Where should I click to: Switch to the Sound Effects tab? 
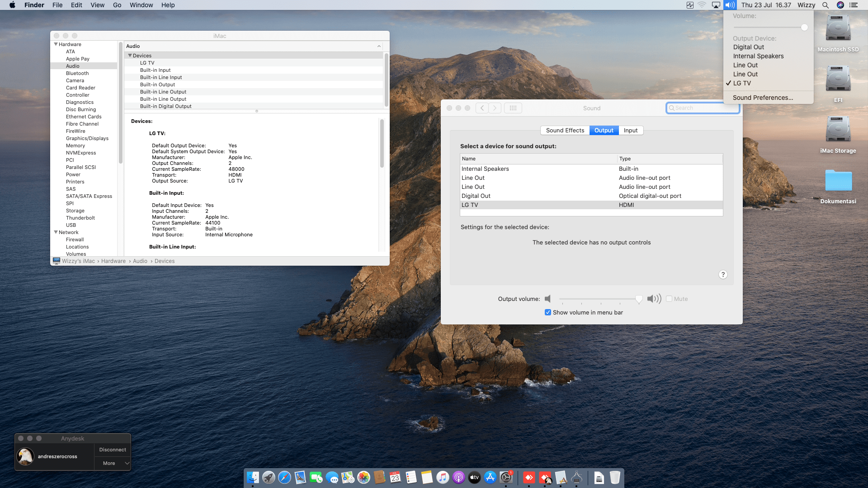coord(565,130)
